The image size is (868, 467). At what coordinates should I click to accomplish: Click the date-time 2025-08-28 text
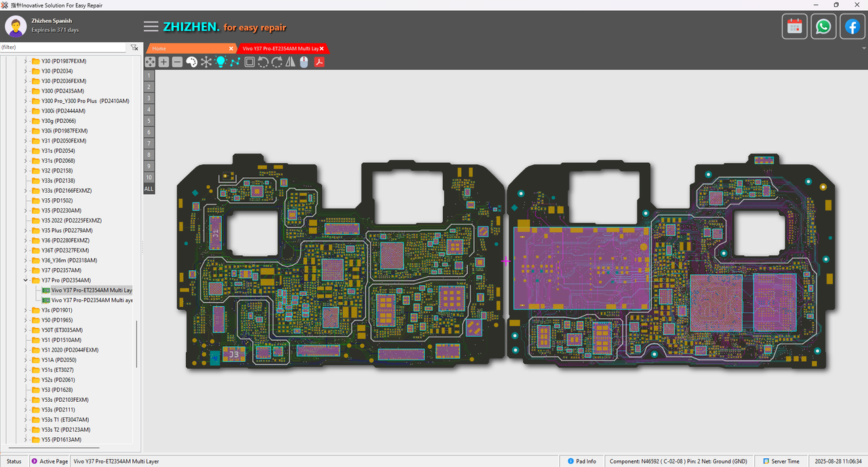[838, 462]
